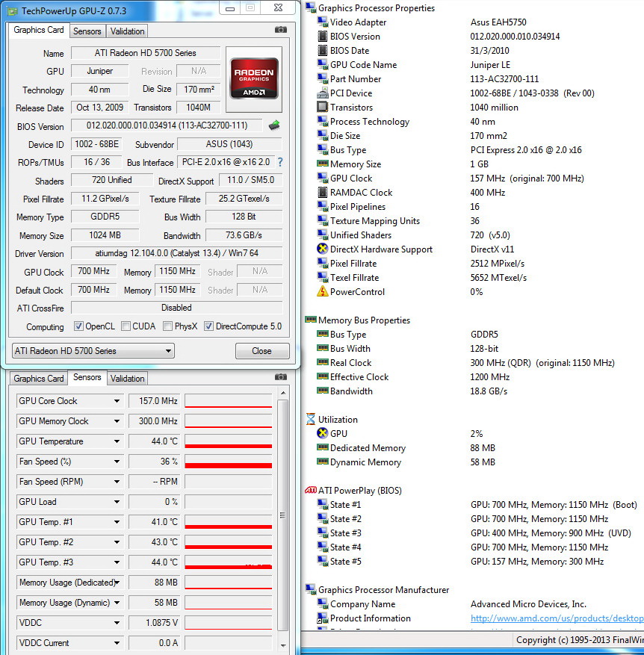
Task: Click the Memory Bus Properties header icon
Action: (311, 320)
